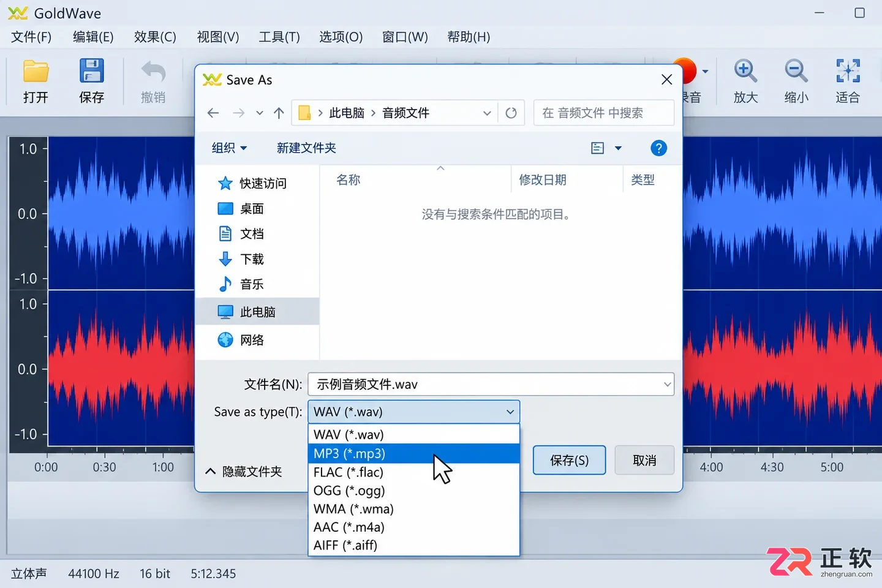Click the 保存 floppy disk toolbar icon
Screen dimensions: 882x588
[92, 71]
